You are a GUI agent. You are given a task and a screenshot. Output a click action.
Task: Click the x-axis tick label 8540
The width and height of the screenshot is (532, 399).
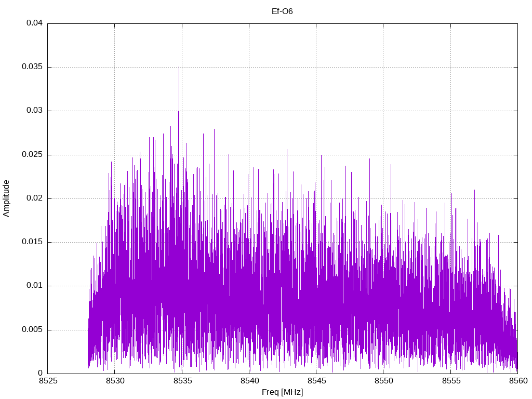coord(249,381)
